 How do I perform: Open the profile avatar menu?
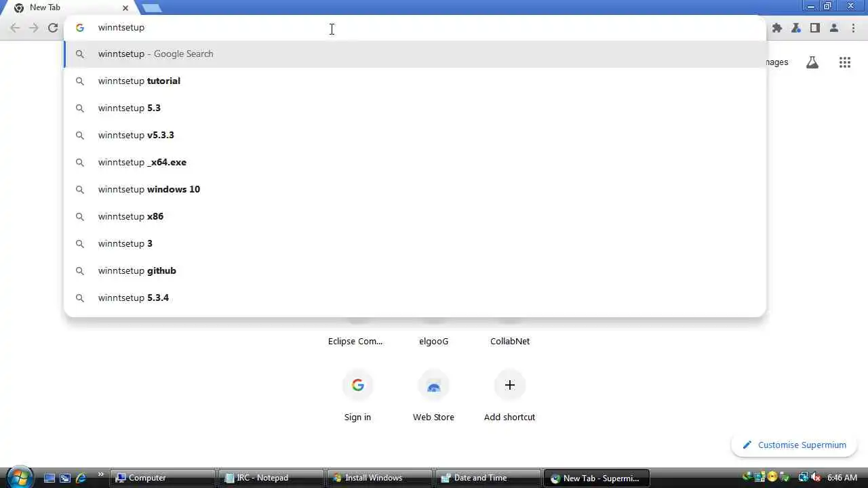pyautogui.click(x=834, y=28)
